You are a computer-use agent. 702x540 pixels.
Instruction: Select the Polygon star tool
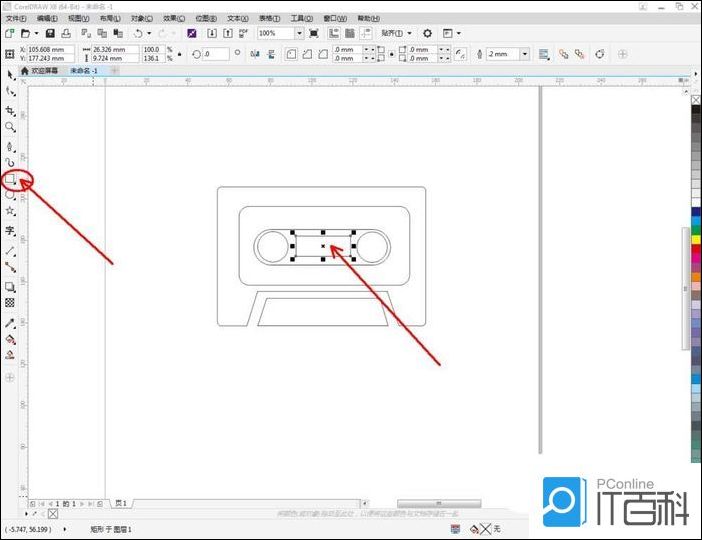coord(11,212)
